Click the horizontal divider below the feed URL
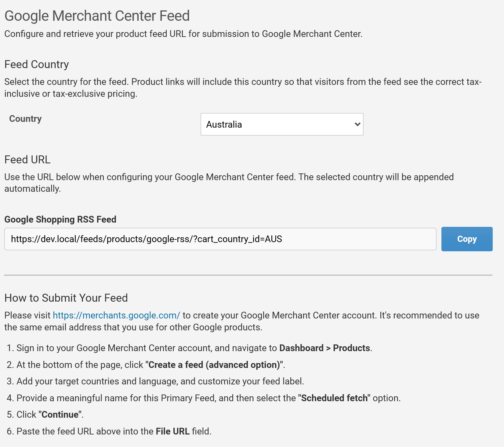This screenshot has width=504, height=447. tap(248, 275)
